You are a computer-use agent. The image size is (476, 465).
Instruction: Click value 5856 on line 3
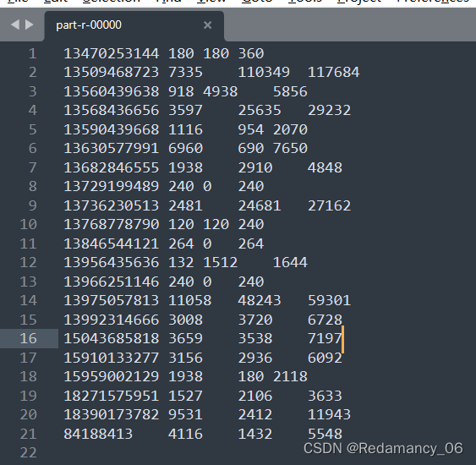click(290, 91)
